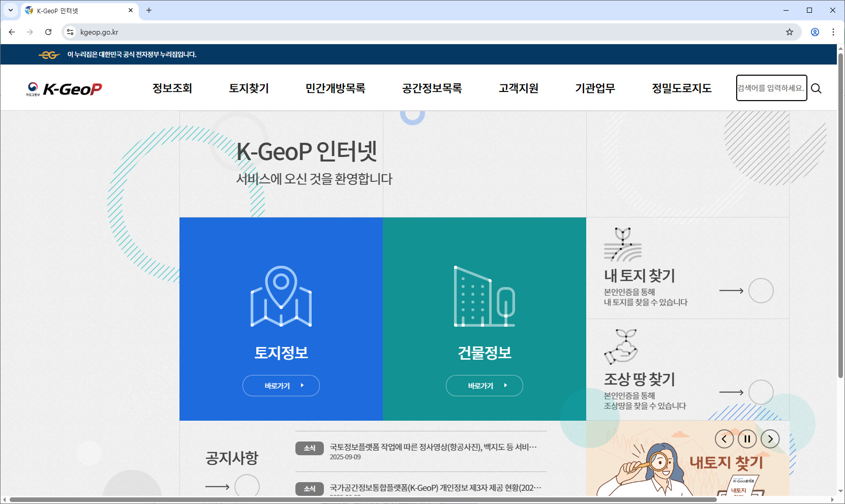Open the 공간정보목록 menu
845x504 pixels.
[432, 88]
